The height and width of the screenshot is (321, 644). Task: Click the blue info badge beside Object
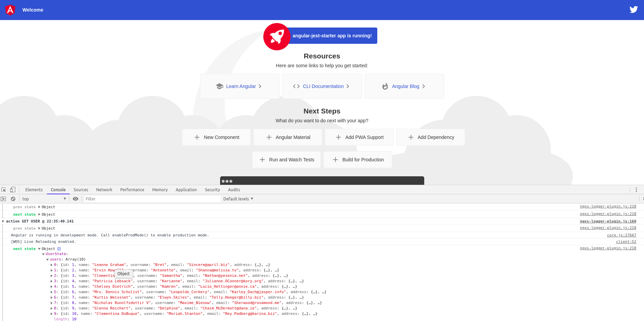[x=59, y=249]
